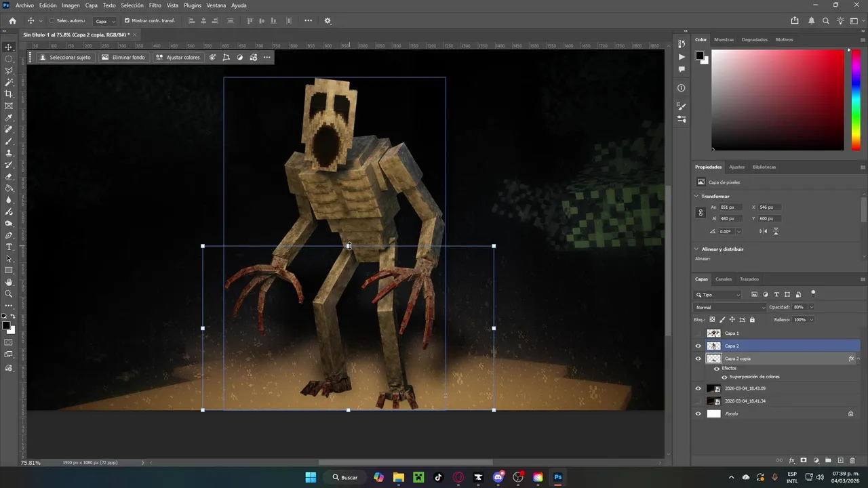
Task: Open the Selección menu
Action: pos(132,5)
